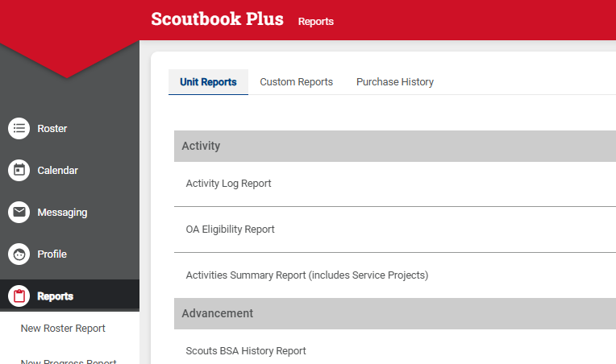Click the Roster list icon

[19, 128]
